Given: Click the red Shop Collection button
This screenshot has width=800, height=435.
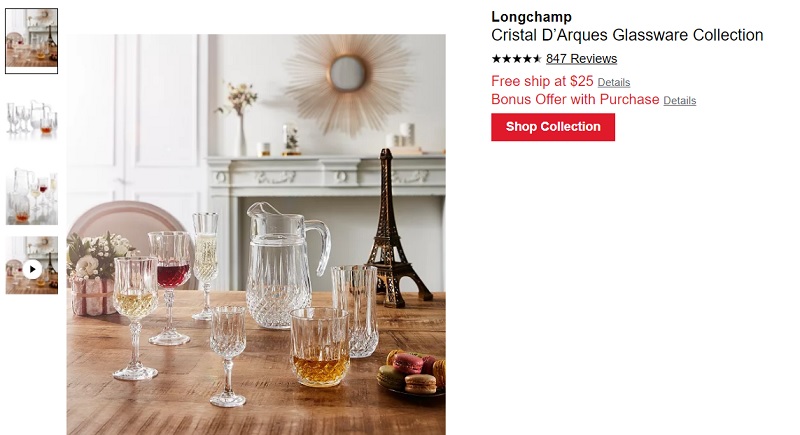Looking at the screenshot, I should (553, 127).
